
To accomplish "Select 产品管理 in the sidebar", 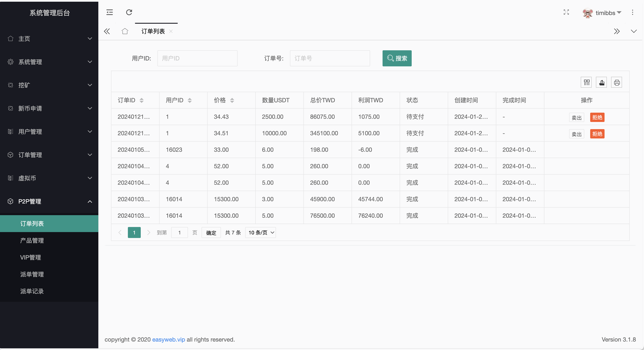I will [x=32, y=240].
